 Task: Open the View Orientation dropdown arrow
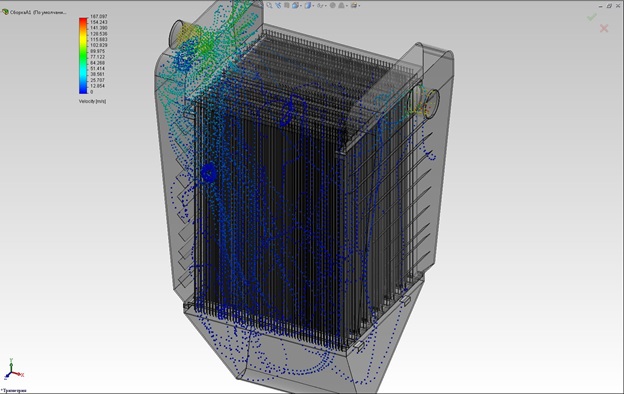tap(301, 6)
